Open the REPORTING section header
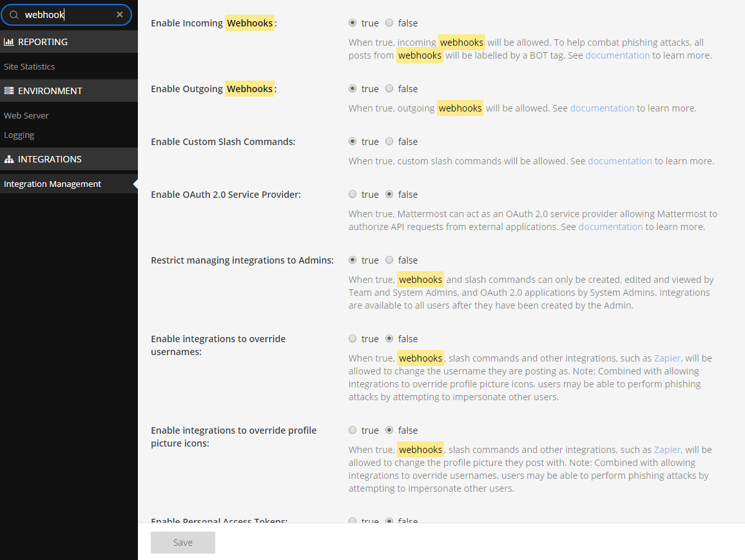745x560 pixels. [69, 42]
